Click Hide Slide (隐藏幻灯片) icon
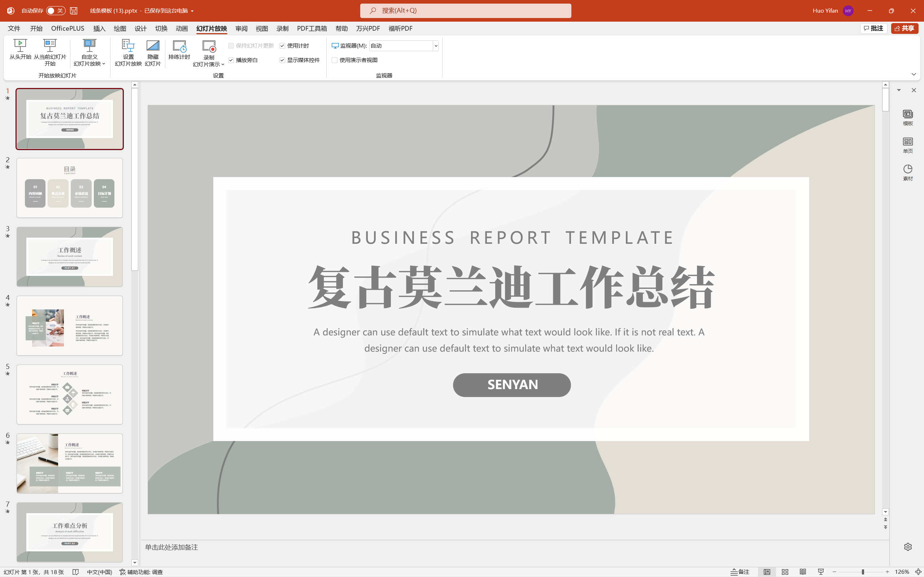Image resolution: width=924 pixels, height=577 pixels. (x=153, y=46)
